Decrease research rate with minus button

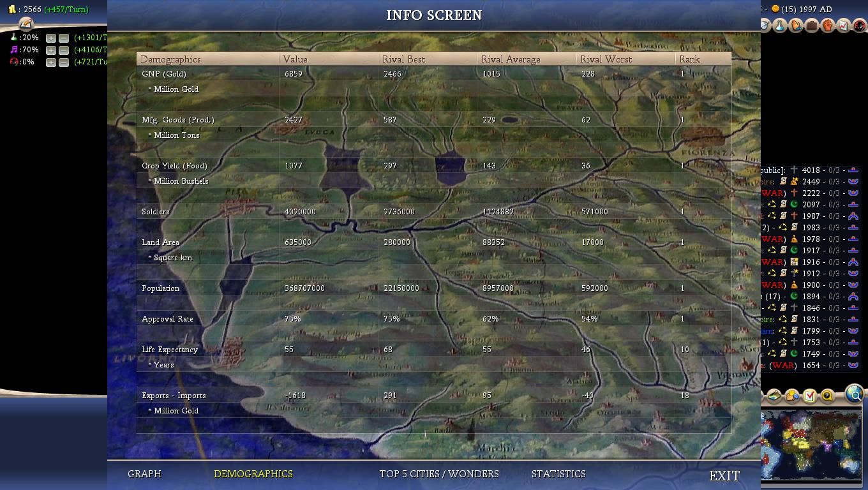64,38
